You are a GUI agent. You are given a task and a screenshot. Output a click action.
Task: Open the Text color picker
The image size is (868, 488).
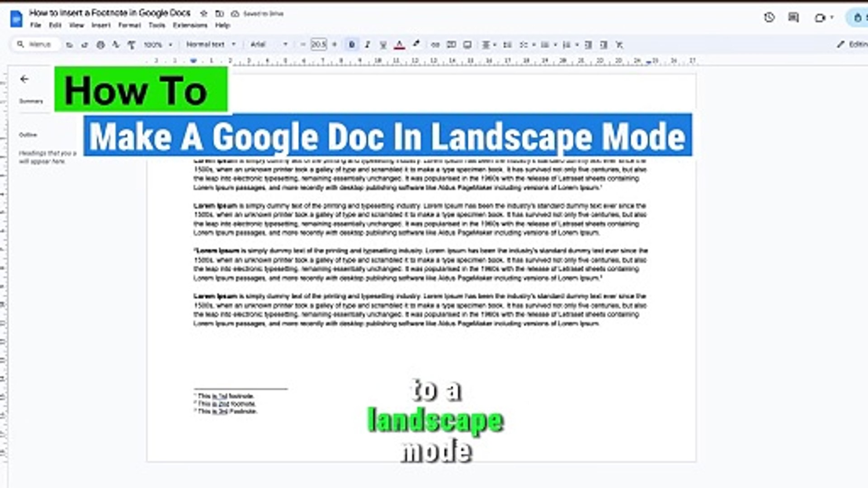pyautogui.click(x=399, y=45)
